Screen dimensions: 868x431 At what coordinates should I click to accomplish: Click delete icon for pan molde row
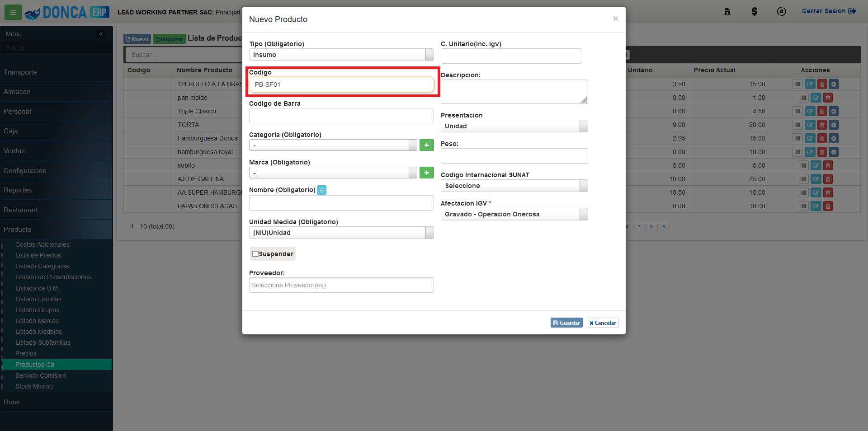(x=828, y=98)
